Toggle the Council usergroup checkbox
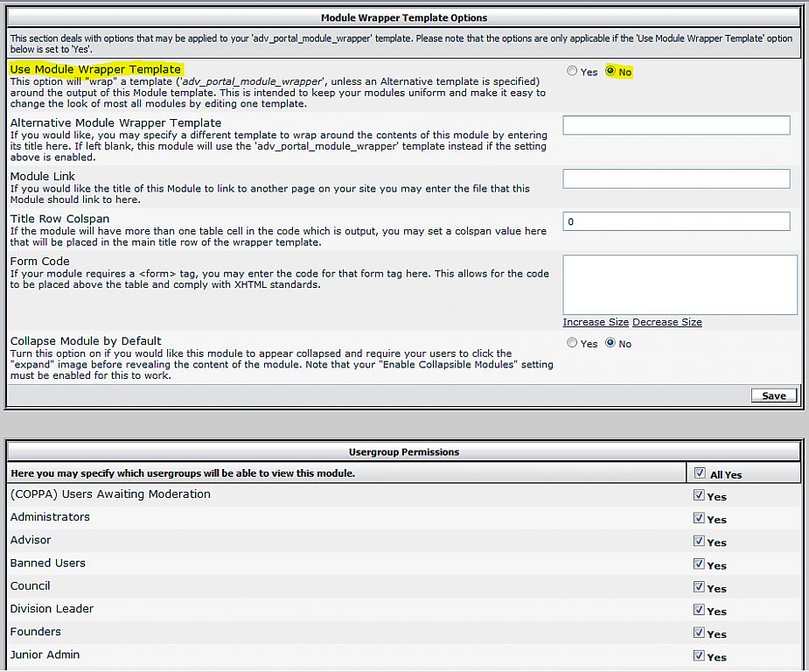 coord(699,587)
